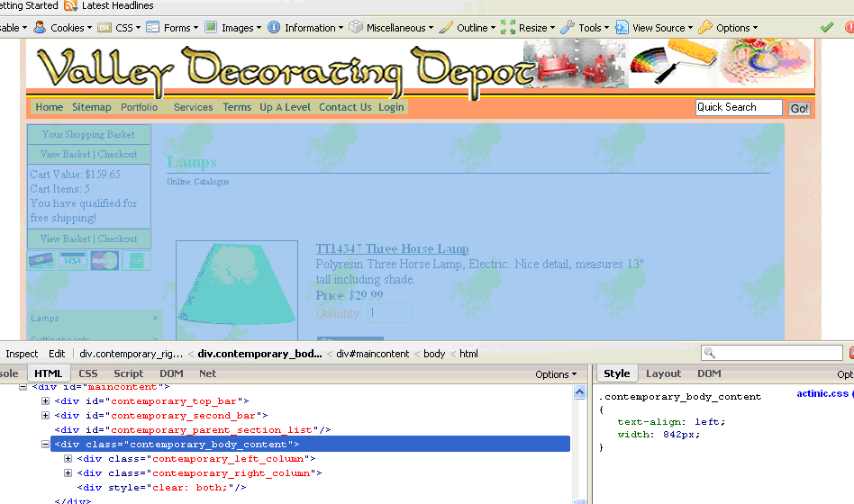
Task: Click the Quick Search input field
Action: tap(738, 107)
